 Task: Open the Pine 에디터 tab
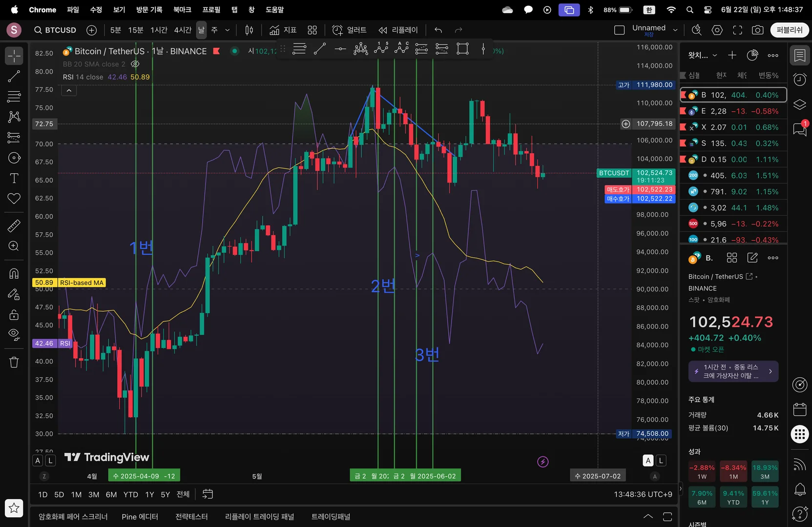pos(140,517)
